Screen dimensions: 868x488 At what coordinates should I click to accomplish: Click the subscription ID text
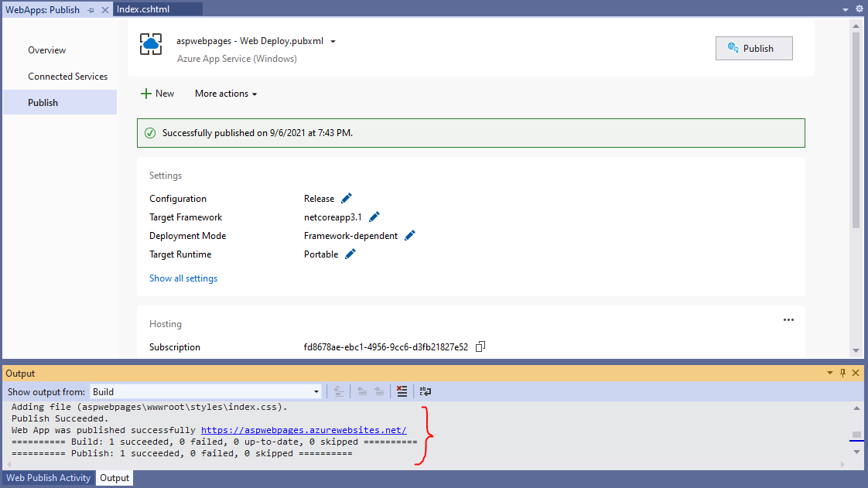[x=386, y=347]
